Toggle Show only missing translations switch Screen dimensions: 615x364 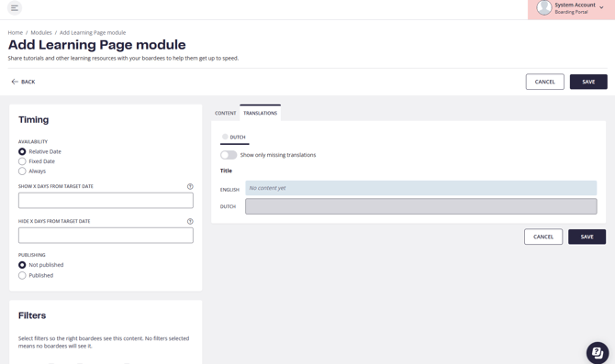(x=229, y=155)
